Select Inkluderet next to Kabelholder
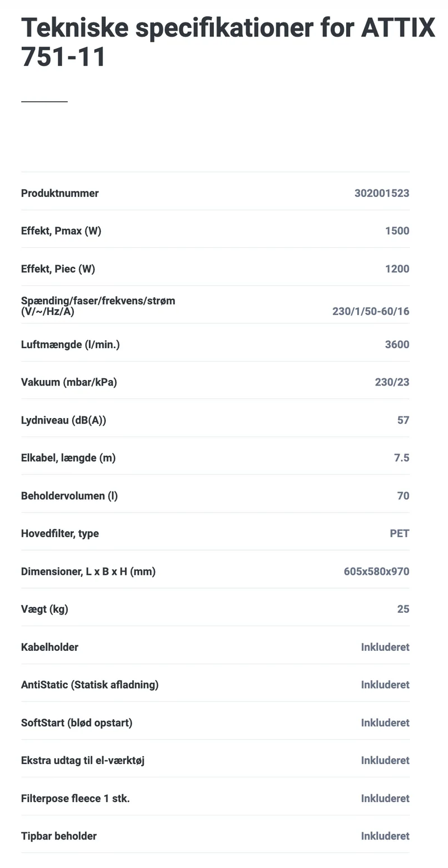This screenshot has height=868, width=448. [385, 647]
